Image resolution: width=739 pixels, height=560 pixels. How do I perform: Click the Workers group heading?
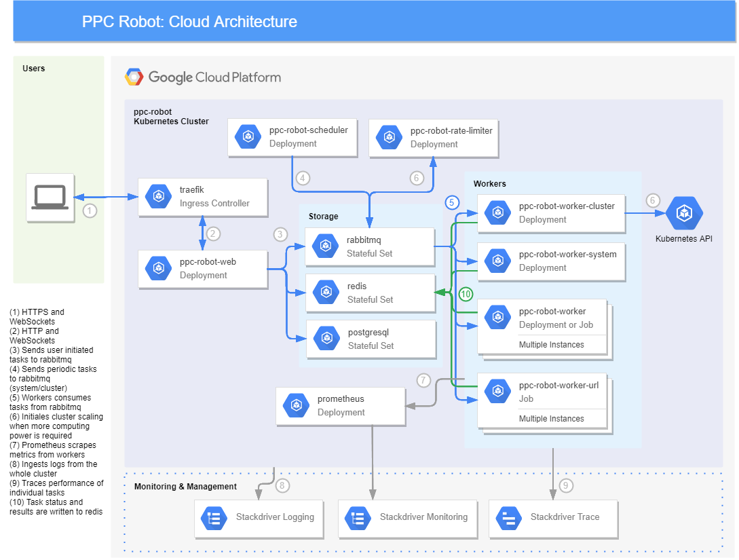coord(490,184)
